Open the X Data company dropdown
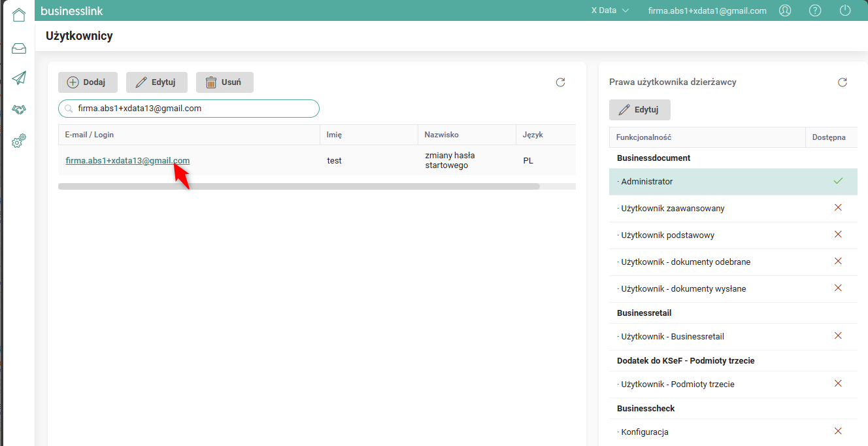This screenshot has width=868, height=446. coord(610,10)
